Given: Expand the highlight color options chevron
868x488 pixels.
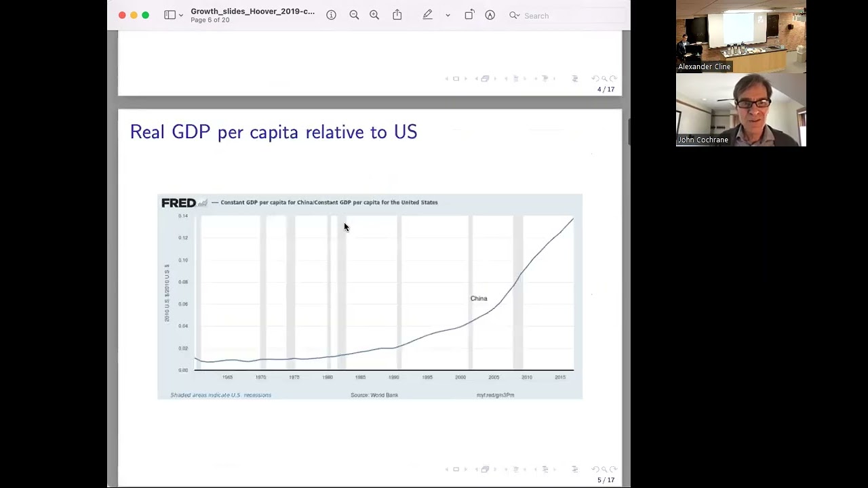Looking at the screenshot, I should click(448, 16).
